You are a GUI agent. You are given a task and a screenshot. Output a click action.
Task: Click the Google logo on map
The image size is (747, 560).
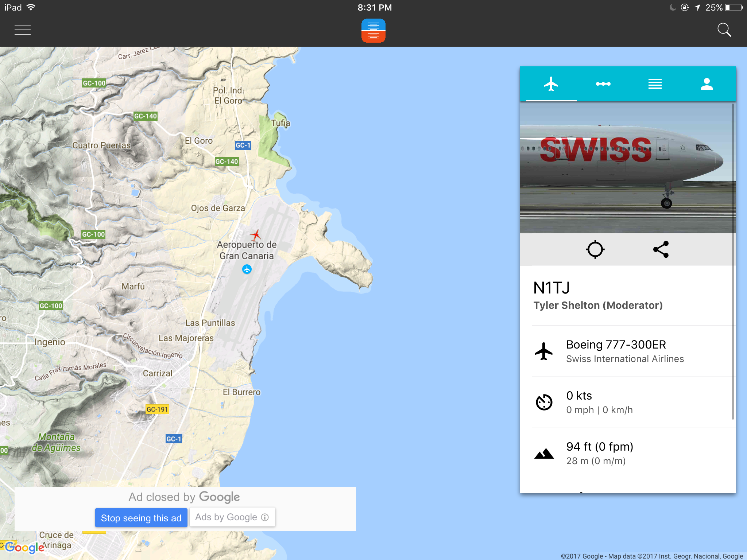(x=25, y=547)
